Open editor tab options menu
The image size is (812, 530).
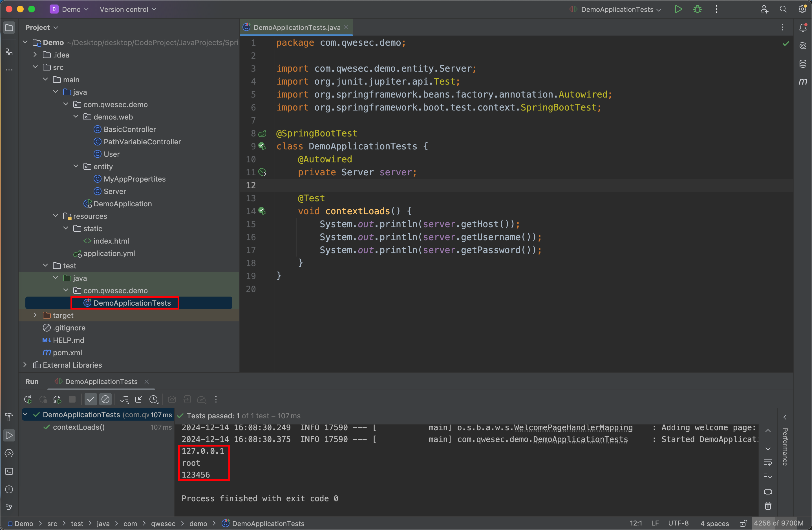[x=783, y=27]
